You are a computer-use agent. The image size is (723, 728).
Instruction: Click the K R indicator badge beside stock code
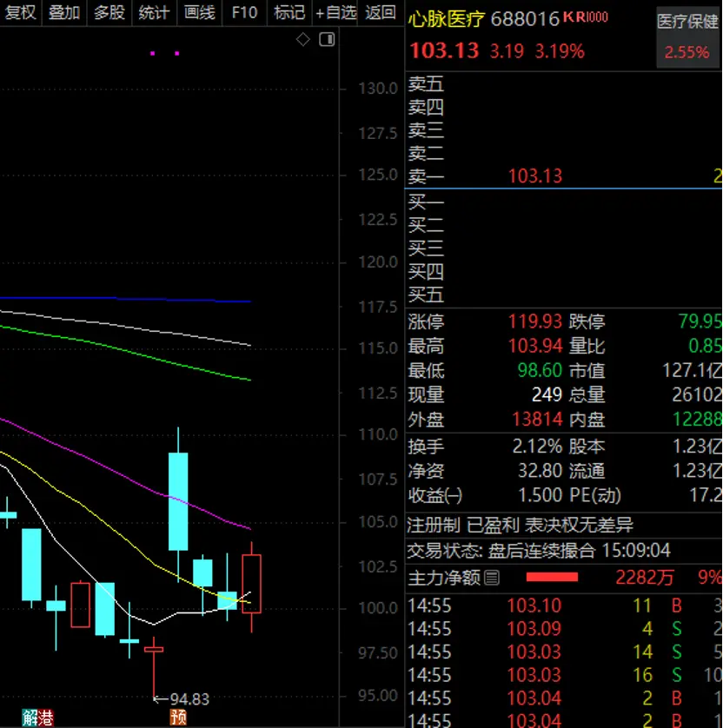[586, 17]
